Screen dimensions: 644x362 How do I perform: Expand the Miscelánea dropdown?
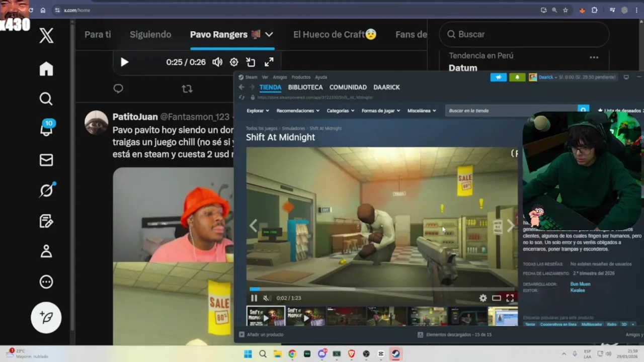(x=422, y=111)
